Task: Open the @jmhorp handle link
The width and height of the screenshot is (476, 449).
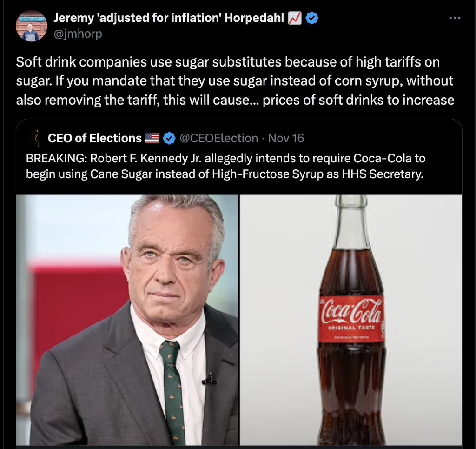Action: click(78, 34)
